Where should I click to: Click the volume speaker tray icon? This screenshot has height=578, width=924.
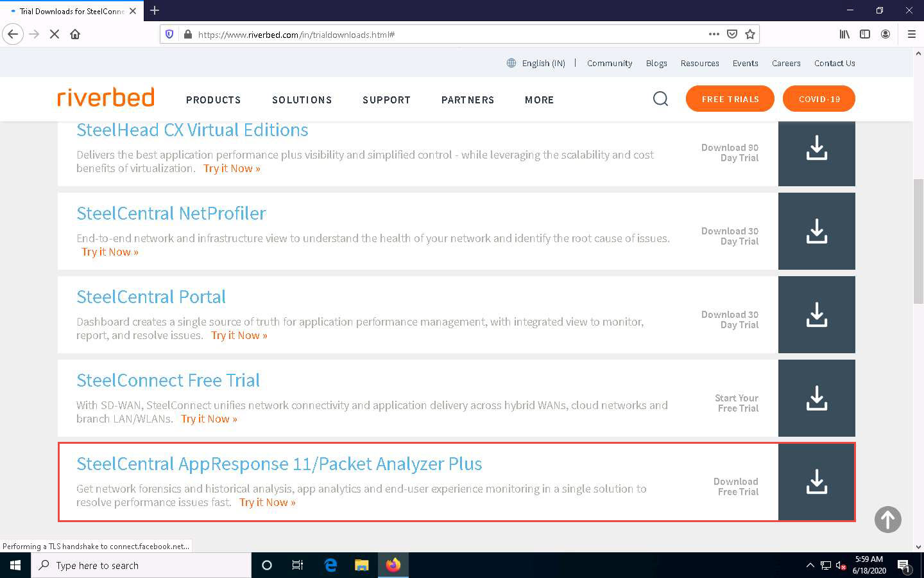click(841, 566)
